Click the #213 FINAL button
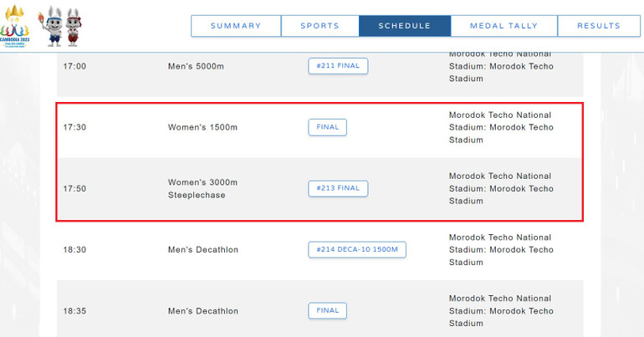This screenshot has width=644, height=337. (x=338, y=188)
